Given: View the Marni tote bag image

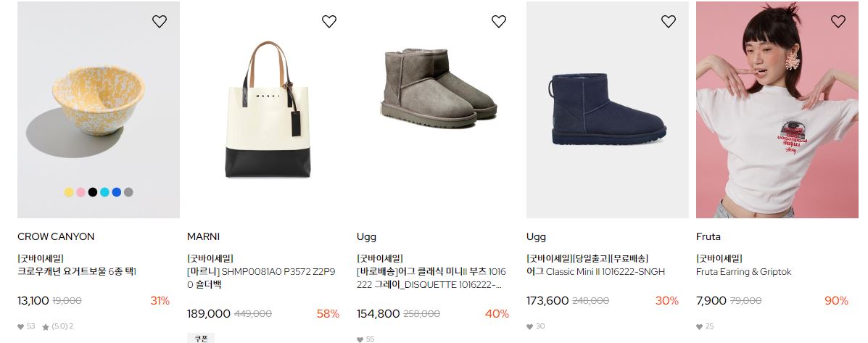Looking at the screenshot, I should (x=268, y=109).
